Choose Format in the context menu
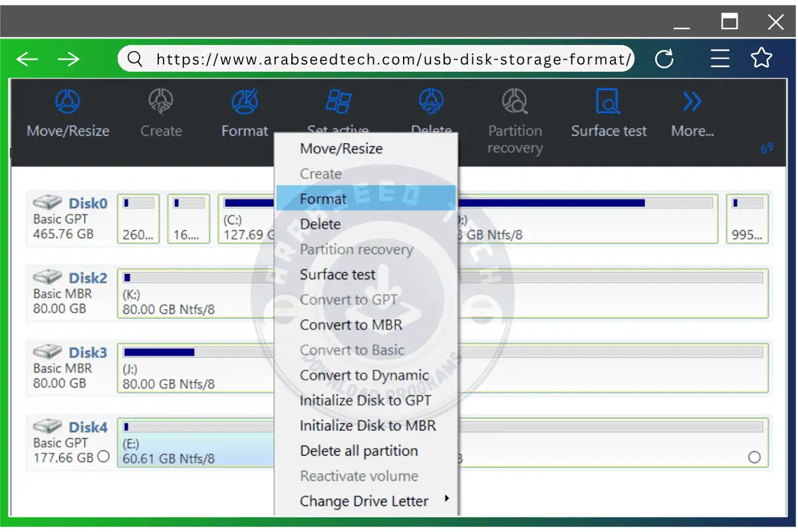The image size is (798, 532). tap(323, 199)
